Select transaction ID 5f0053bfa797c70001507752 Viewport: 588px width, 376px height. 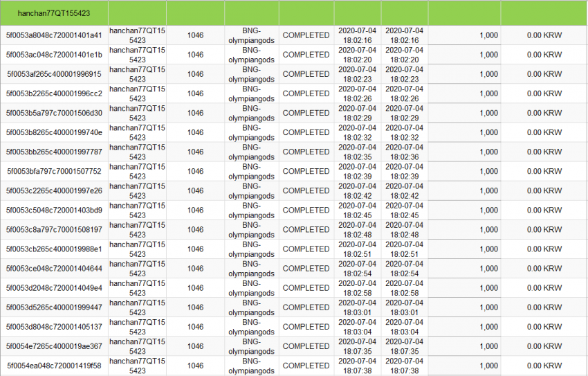[x=54, y=172]
